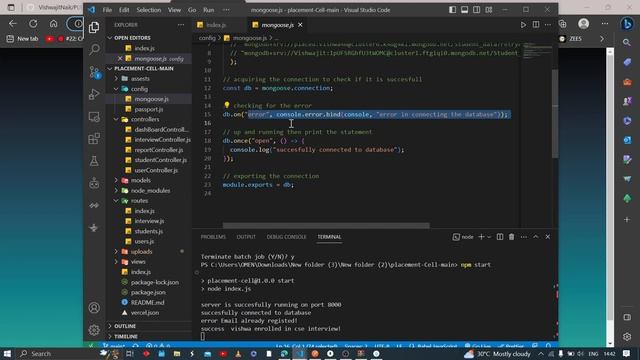Screen dimensions: 640x360
Task: Show the Problems panel tab
Action: [x=213, y=237]
